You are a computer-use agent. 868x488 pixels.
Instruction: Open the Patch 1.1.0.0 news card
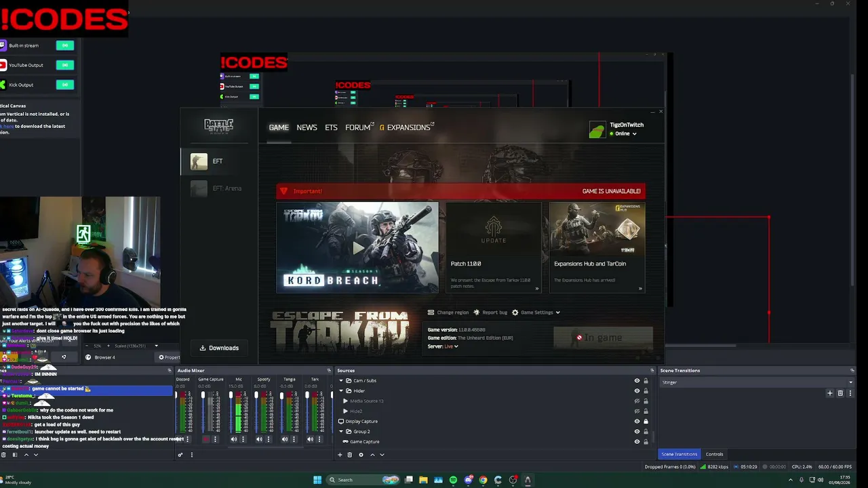click(494, 247)
